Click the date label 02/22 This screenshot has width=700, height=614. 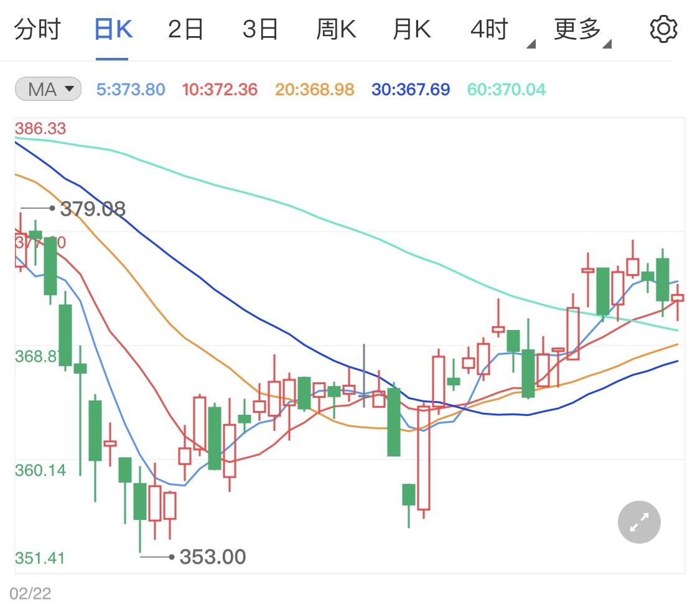[x=30, y=593]
